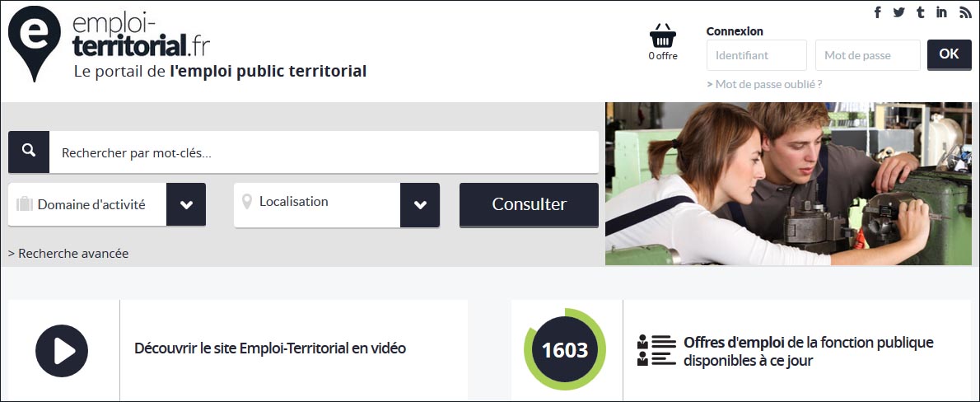Click the Consulter button
980x402 pixels.
tap(529, 204)
